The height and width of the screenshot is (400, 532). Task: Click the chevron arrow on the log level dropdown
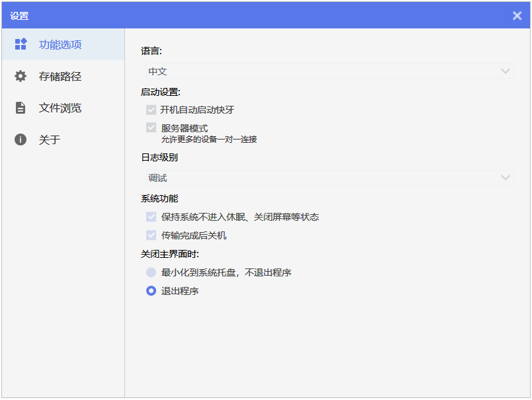(x=506, y=178)
